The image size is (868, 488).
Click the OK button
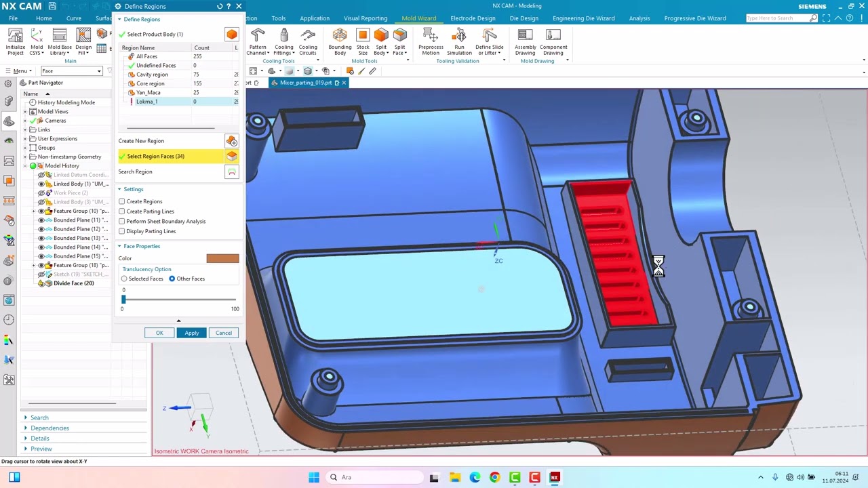pos(159,333)
